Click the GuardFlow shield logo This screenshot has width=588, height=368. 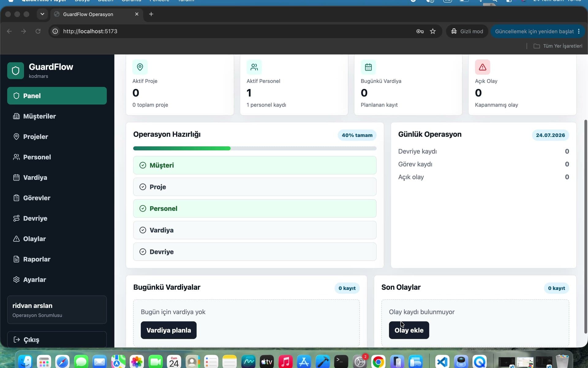tap(16, 71)
